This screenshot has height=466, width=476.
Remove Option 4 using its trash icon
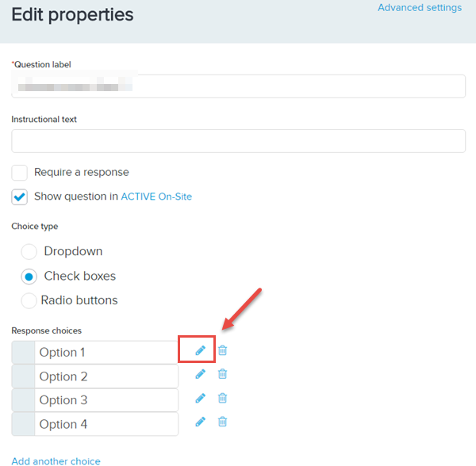click(x=223, y=422)
